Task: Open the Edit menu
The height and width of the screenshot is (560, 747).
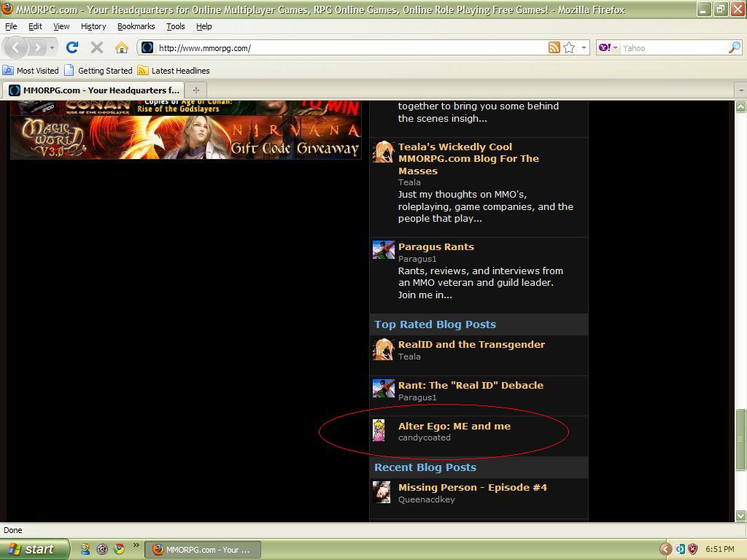Action: click(35, 26)
